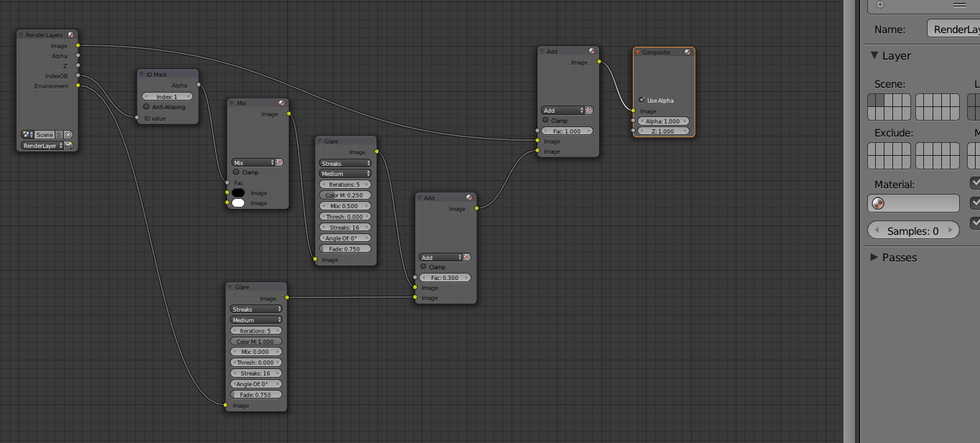This screenshot has width=980, height=443.
Task: Toggle alpha icon beside Add blend type, Fac 1.000 node
Action: click(588, 111)
